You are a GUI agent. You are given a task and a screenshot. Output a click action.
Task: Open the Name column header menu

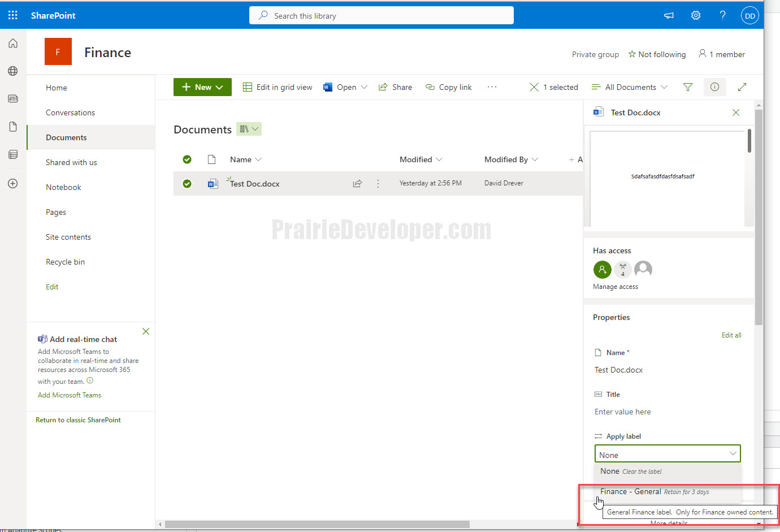pos(245,159)
